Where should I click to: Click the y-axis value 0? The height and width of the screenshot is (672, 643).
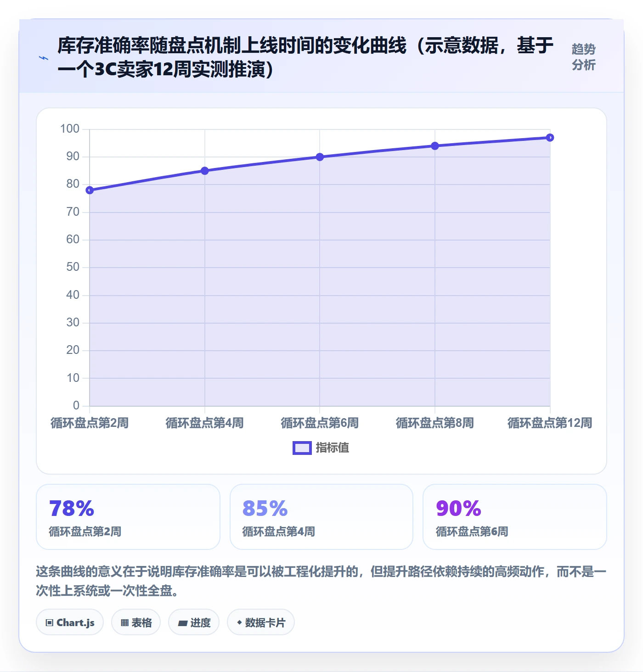pos(76,406)
